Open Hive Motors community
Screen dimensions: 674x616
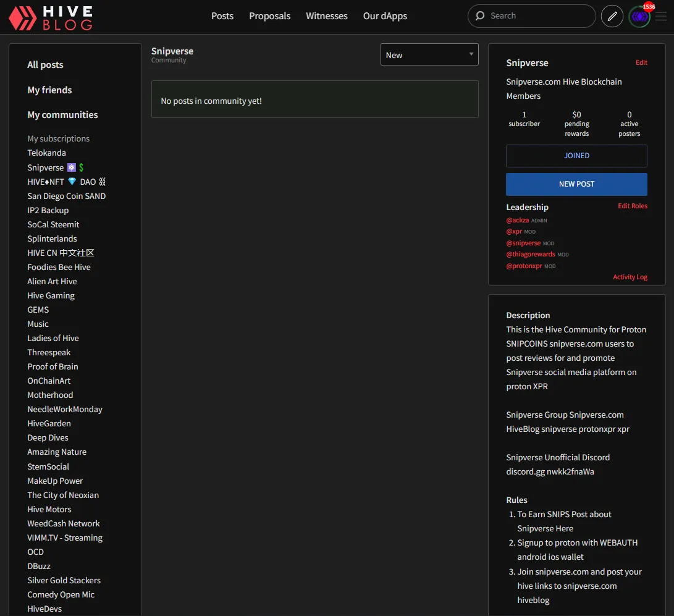[x=49, y=509]
